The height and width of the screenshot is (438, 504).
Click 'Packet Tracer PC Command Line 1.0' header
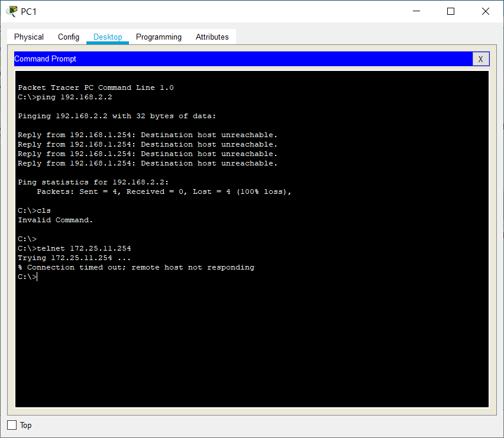(x=96, y=87)
